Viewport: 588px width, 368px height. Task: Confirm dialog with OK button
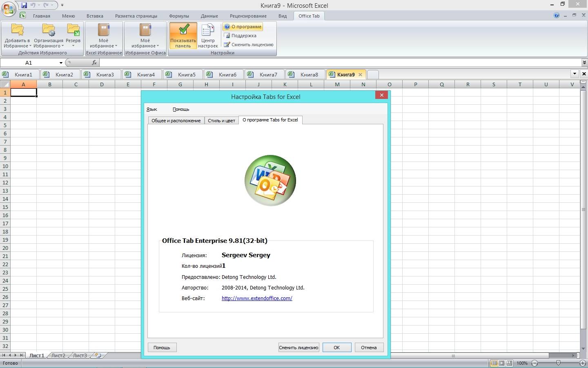coord(337,348)
